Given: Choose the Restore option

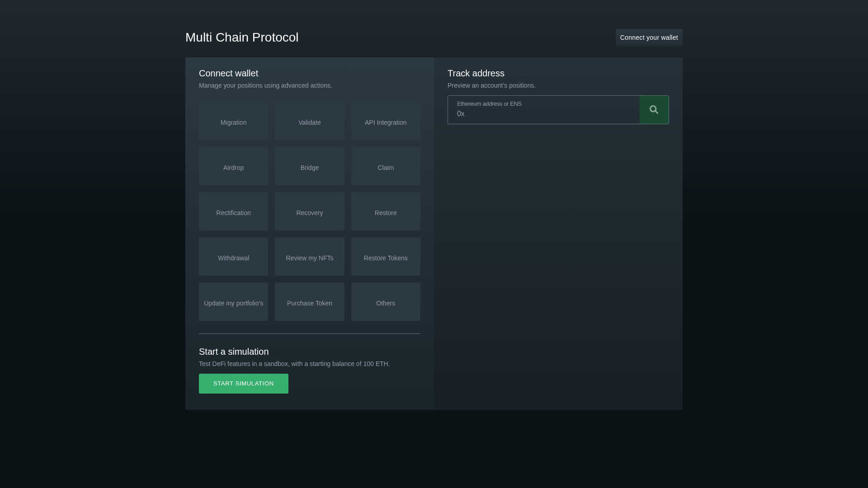Looking at the screenshot, I should click(386, 211).
